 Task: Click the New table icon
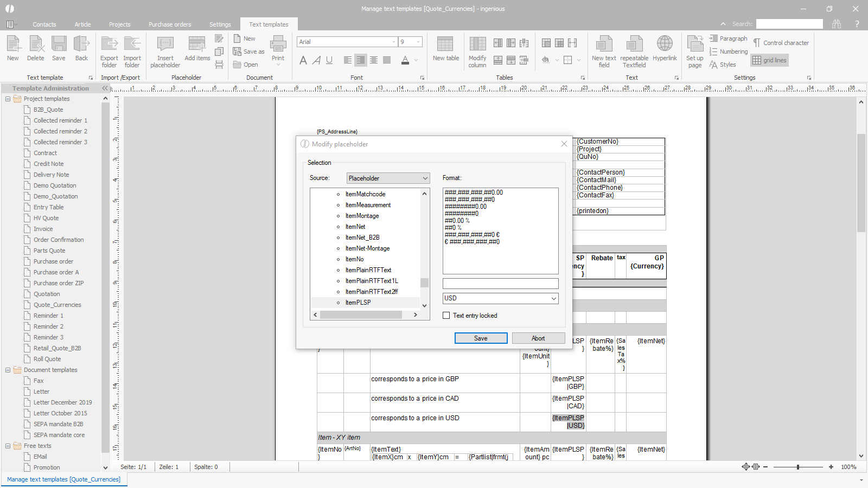click(x=445, y=44)
